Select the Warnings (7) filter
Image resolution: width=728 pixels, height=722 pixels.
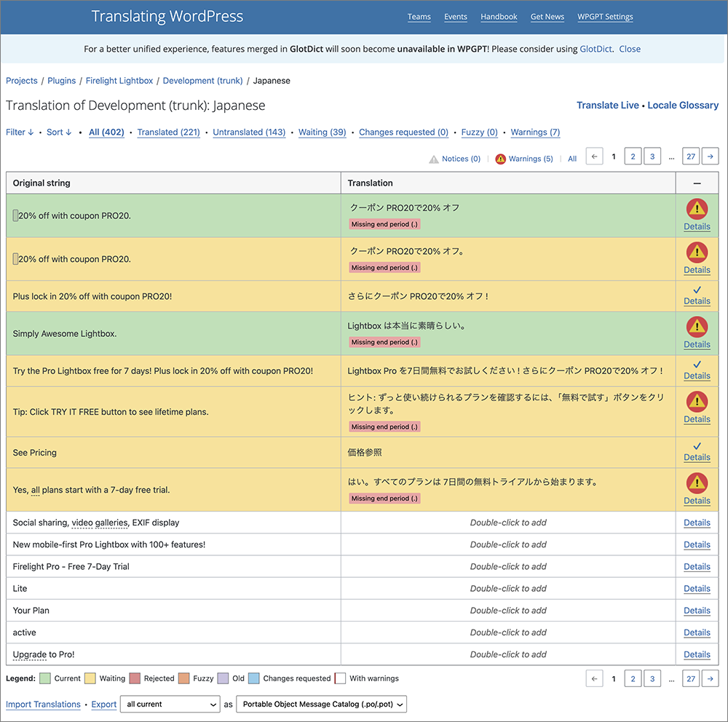point(535,132)
